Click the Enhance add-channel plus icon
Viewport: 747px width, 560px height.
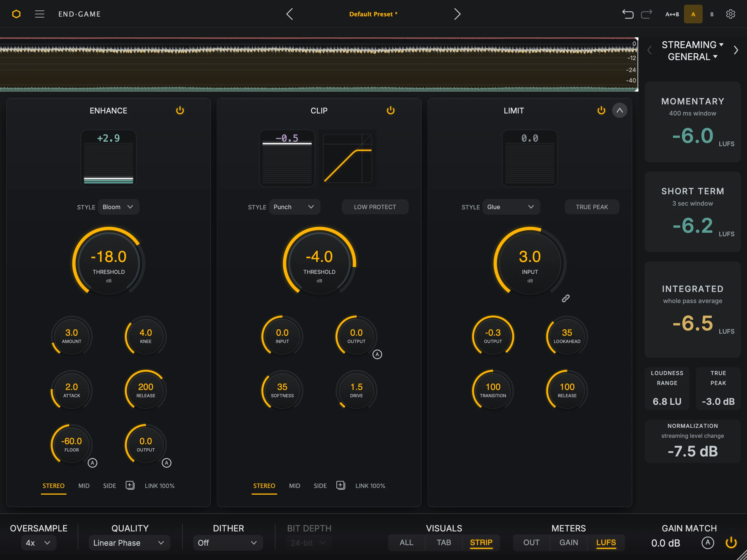pos(130,485)
